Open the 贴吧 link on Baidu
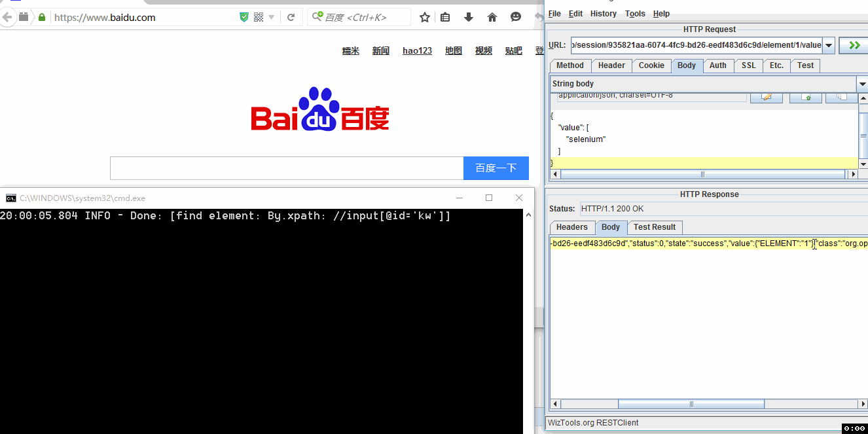The image size is (868, 434). (x=514, y=51)
